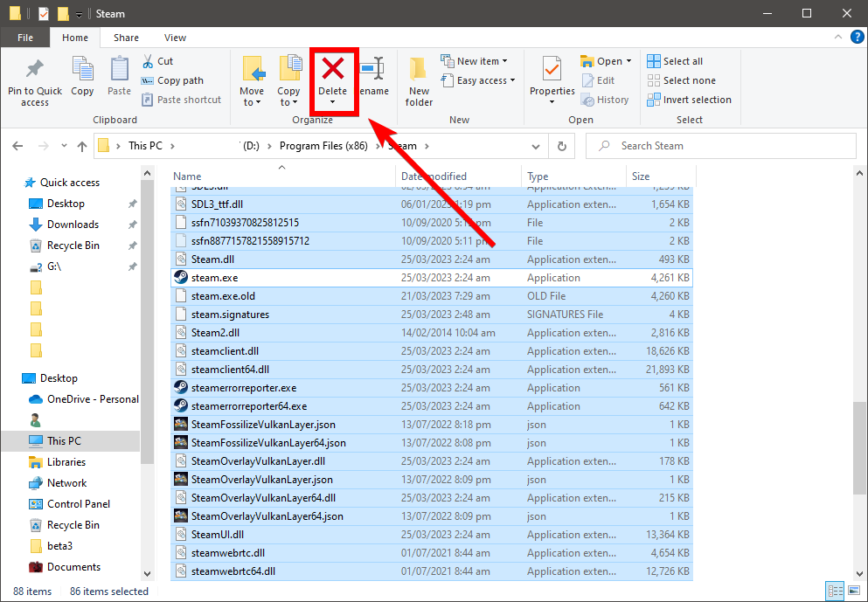
Task: Click the Rename button
Action: click(x=373, y=75)
